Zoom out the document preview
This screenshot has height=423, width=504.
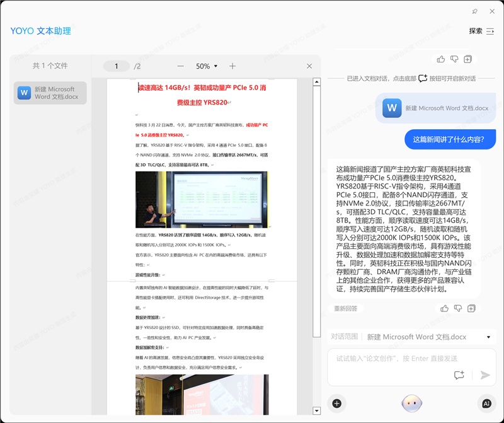coord(181,66)
